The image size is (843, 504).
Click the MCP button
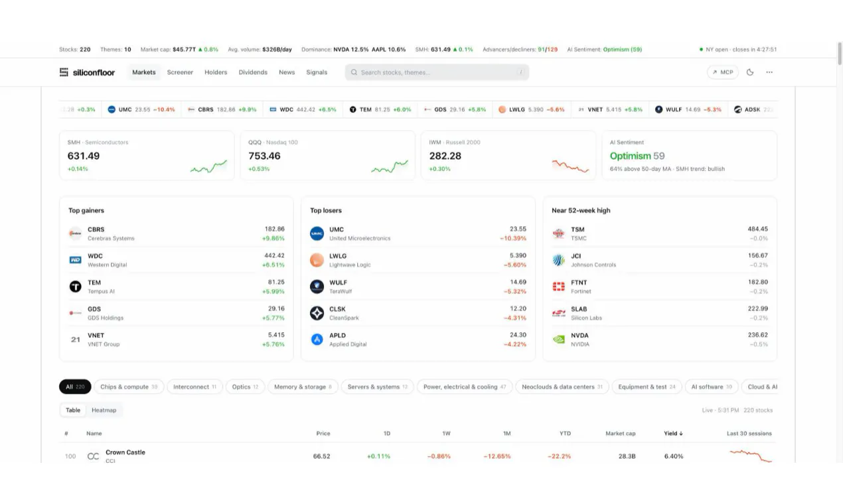[723, 72]
